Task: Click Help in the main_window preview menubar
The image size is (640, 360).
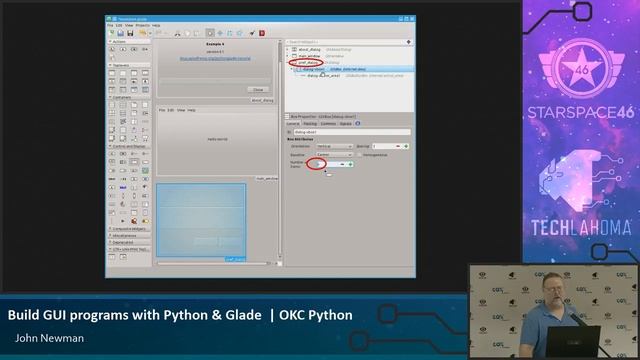Action: tap(191, 110)
